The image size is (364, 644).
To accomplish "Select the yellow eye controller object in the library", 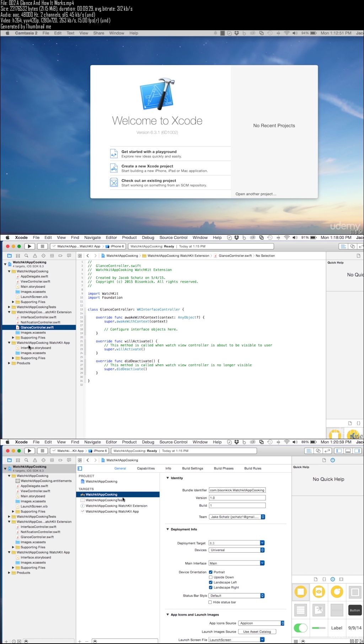I will click(319, 592).
